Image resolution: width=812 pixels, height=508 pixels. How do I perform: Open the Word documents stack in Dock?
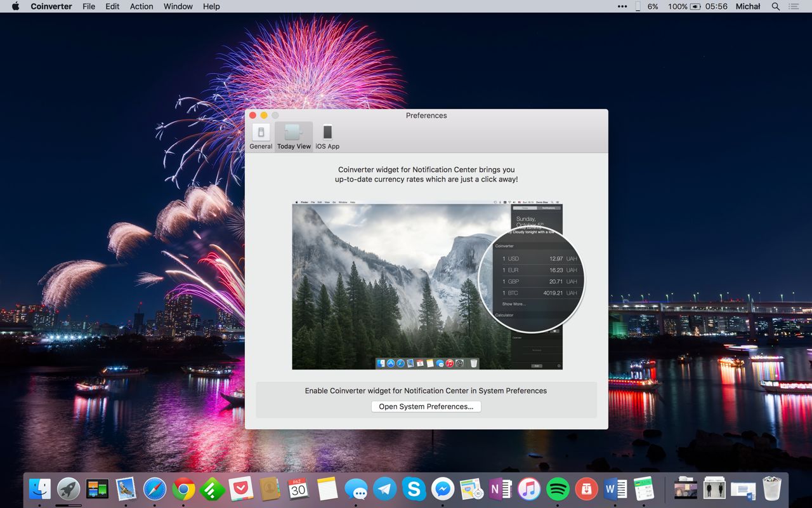pos(743,490)
